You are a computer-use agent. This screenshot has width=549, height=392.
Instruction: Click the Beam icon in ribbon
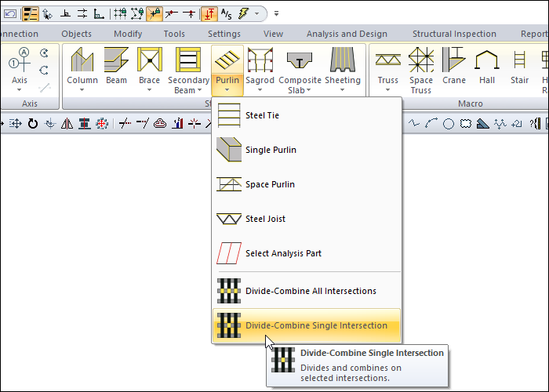pos(116,60)
